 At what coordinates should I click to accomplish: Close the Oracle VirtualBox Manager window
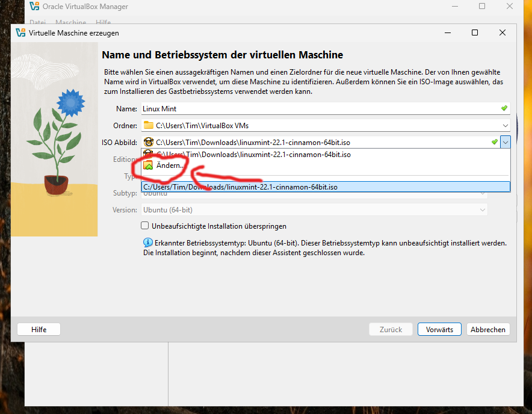tap(510, 6)
